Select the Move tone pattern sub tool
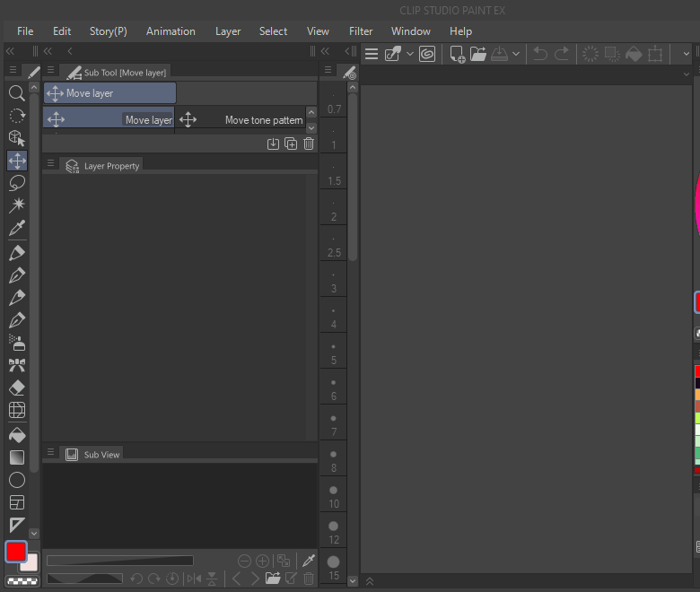 click(x=242, y=119)
